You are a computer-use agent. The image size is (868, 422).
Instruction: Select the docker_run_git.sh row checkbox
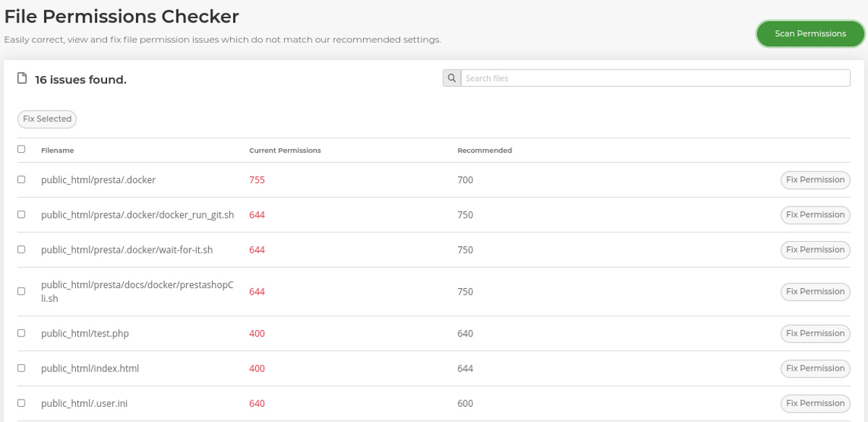(21, 214)
